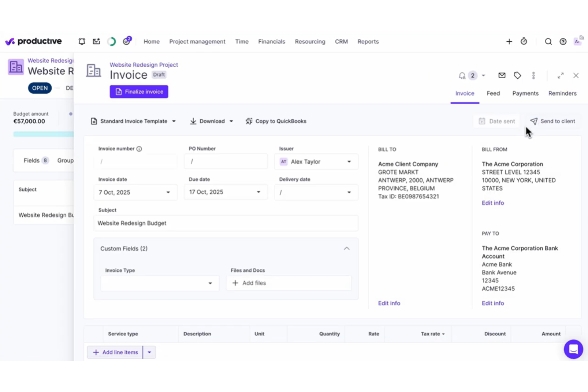Click the PO Number field
The width and height of the screenshot is (588, 392).
click(226, 162)
